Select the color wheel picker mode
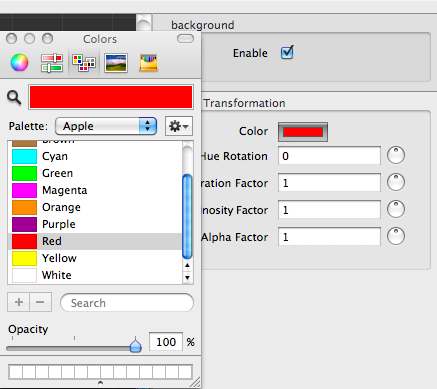Screen dimensions: 437x389 pyautogui.click(x=19, y=62)
